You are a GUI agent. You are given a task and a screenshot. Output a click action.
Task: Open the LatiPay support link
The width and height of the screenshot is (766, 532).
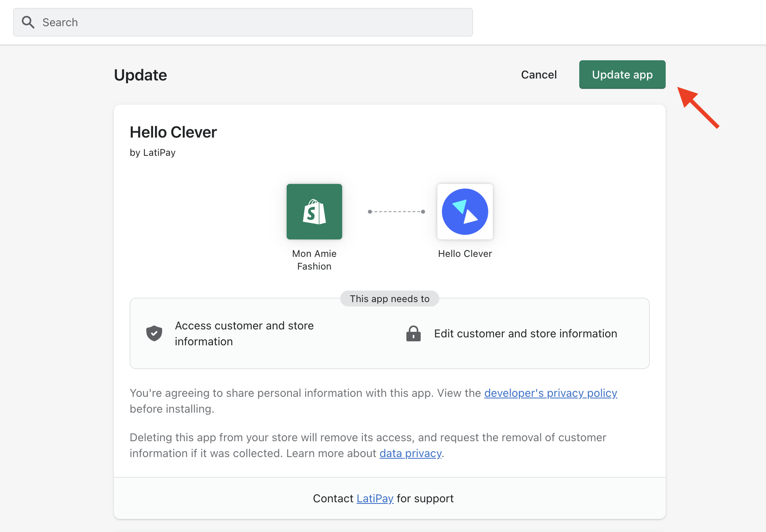pos(375,498)
